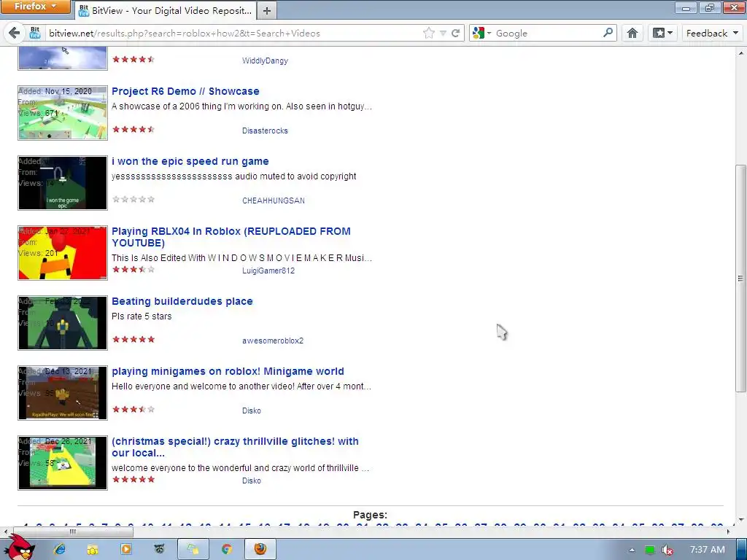Focus the Google search field
Image resolution: width=747 pixels, height=560 pixels.
pos(548,33)
